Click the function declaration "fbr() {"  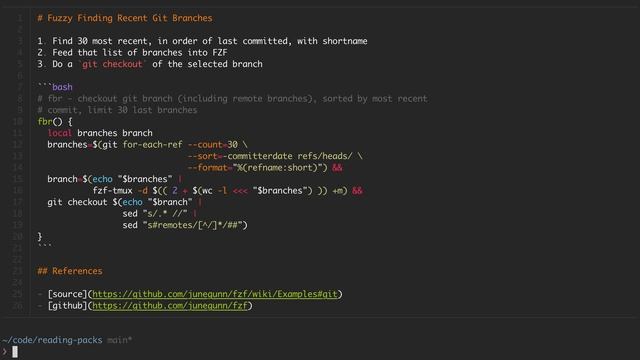click(x=55, y=121)
